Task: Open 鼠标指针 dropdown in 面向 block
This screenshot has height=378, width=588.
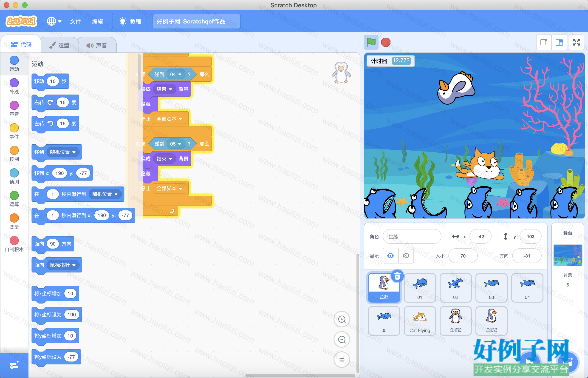Action: pyautogui.click(x=63, y=265)
